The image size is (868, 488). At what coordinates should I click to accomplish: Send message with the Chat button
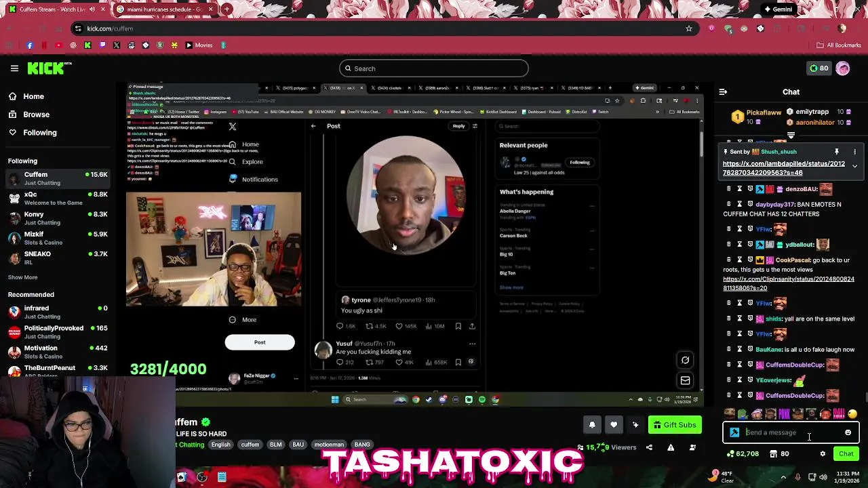coord(846,454)
